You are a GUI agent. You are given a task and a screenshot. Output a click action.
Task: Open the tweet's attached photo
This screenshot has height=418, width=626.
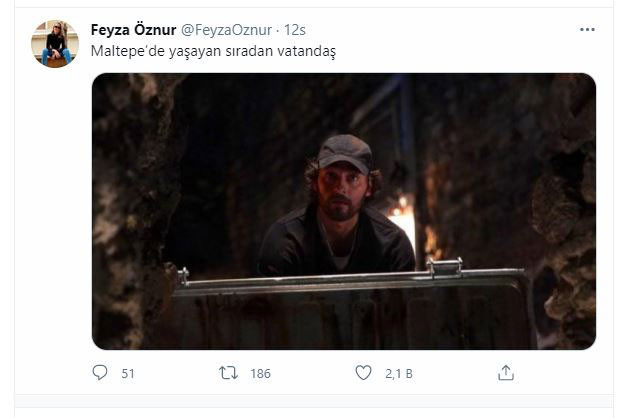[343, 211]
